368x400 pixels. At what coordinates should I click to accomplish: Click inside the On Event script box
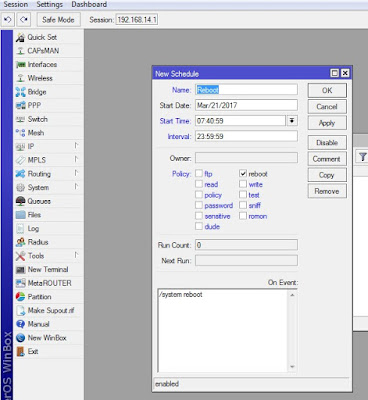(x=222, y=331)
